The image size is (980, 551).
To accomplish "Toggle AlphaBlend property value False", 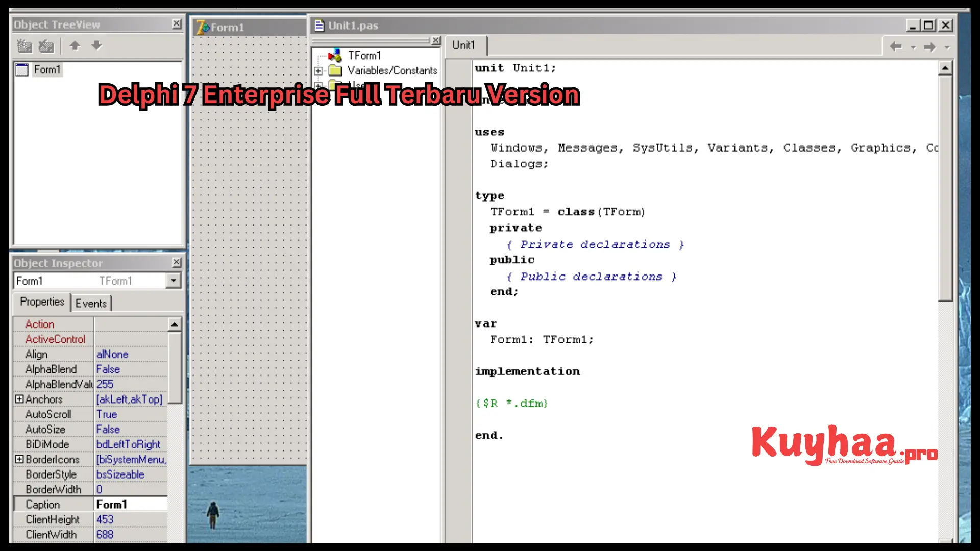I will click(107, 369).
